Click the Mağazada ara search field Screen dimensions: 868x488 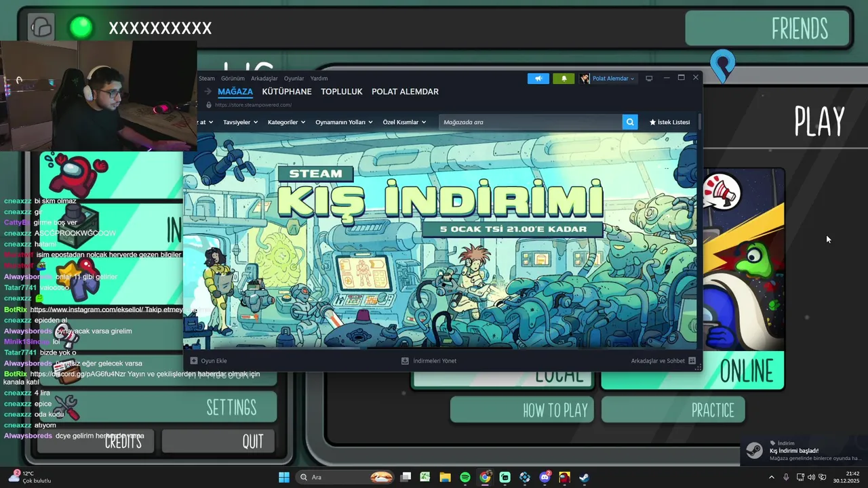click(x=530, y=122)
